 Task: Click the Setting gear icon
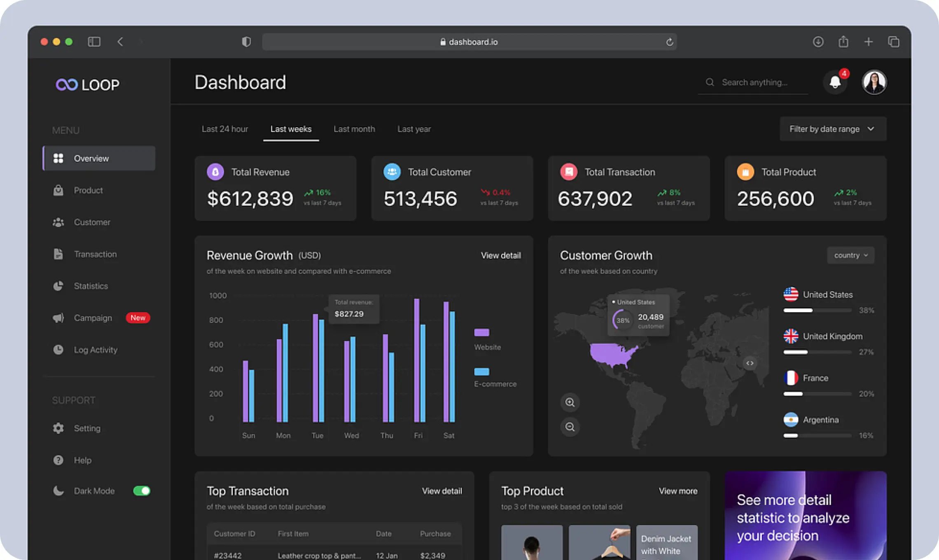[58, 428]
